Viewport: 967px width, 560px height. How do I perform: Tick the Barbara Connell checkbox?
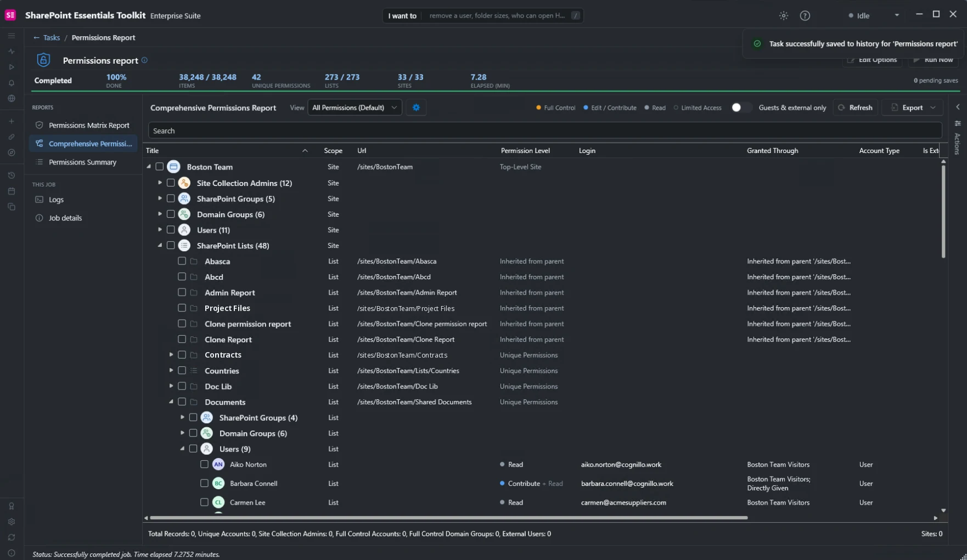tap(204, 483)
